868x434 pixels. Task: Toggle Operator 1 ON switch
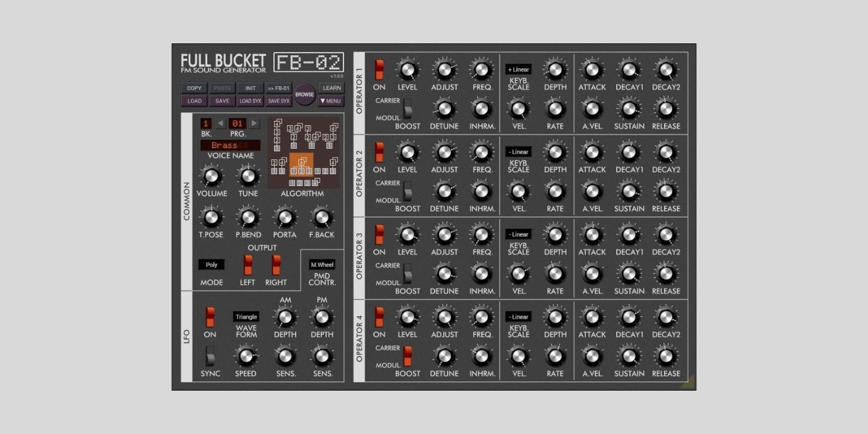click(x=379, y=70)
